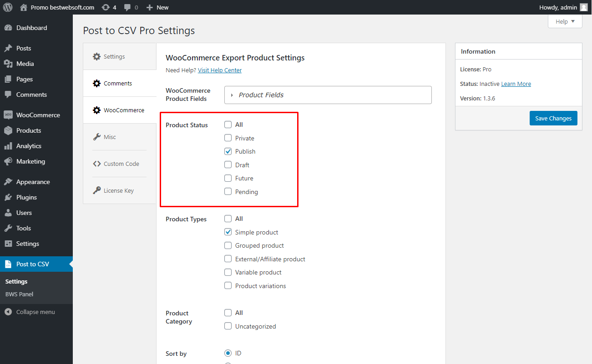592x364 pixels.
Task: Click the Tools wrench icon in sidebar
Action: coord(8,228)
